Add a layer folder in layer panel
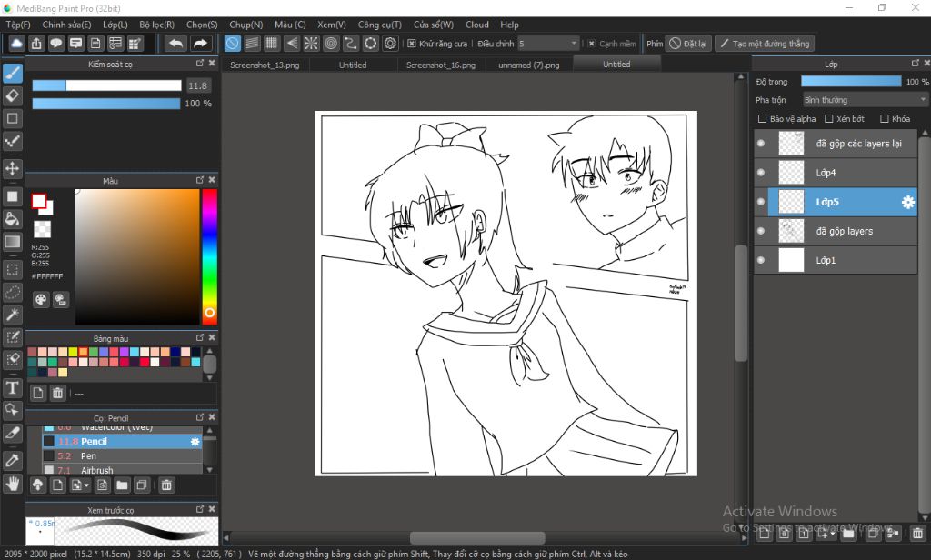The height and width of the screenshot is (560, 931). coord(848,534)
